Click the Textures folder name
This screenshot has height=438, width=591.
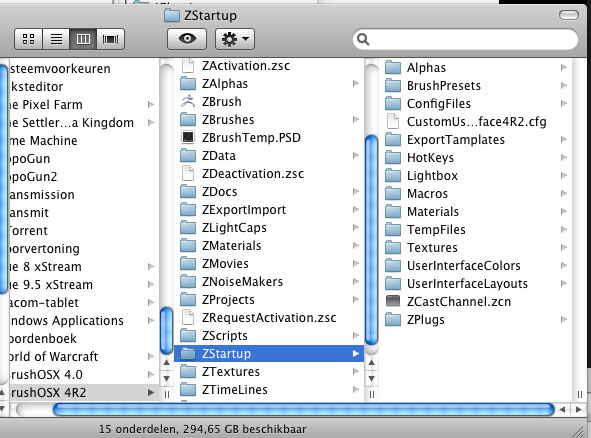coord(432,248)
